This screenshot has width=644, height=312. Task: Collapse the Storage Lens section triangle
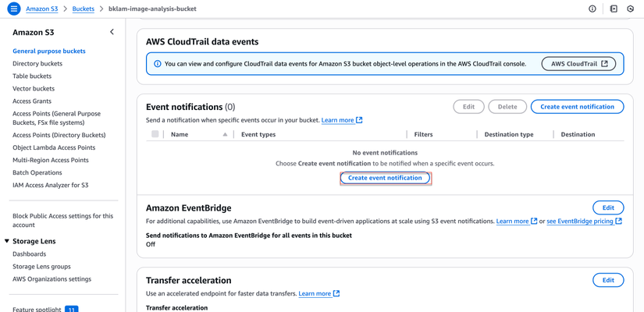coord(7,241)
